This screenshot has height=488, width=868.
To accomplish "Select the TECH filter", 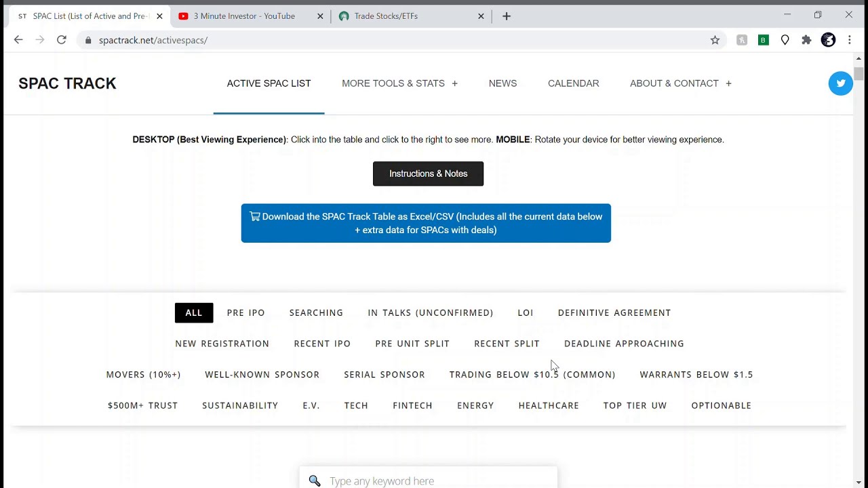I will [356, 405].
